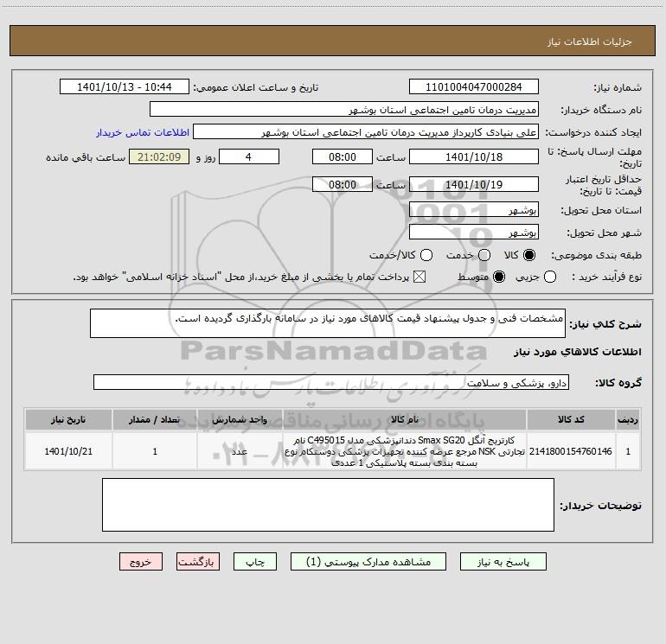Click the خروج exit button
Image resolution: width=666 pixels, height=644 pixels.
tap(141, 562)
